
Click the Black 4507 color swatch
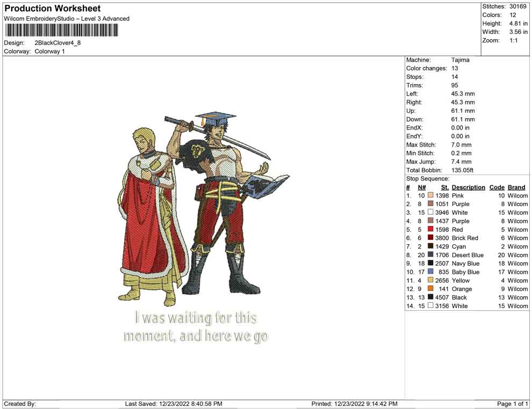(430, 297)
